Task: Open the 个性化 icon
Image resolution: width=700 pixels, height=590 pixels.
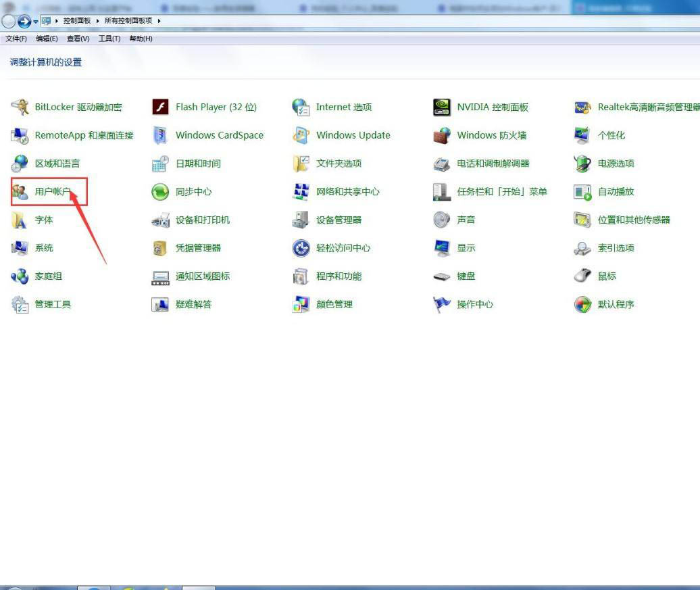Action: pos(582,135)
